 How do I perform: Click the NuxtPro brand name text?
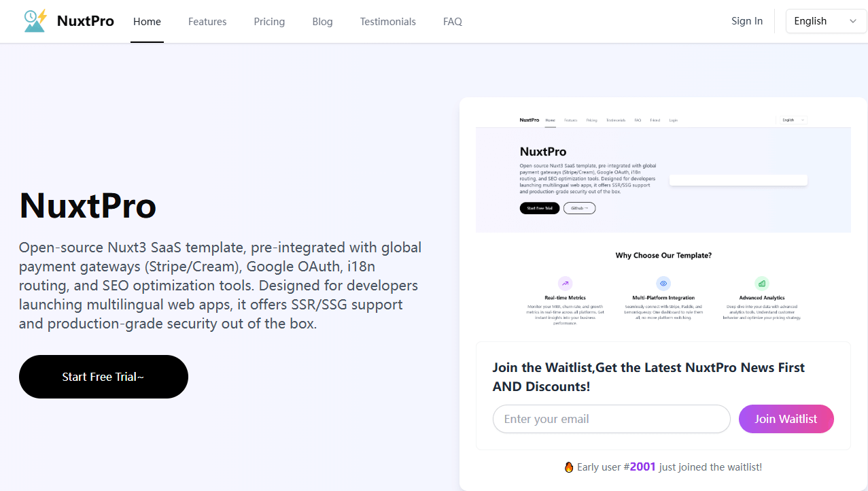click(86, 21)
